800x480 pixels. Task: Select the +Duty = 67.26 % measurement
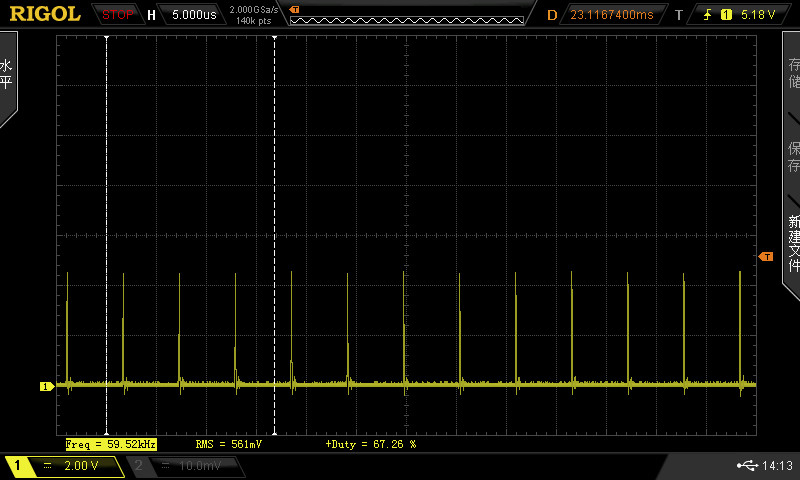pos(370,444)
